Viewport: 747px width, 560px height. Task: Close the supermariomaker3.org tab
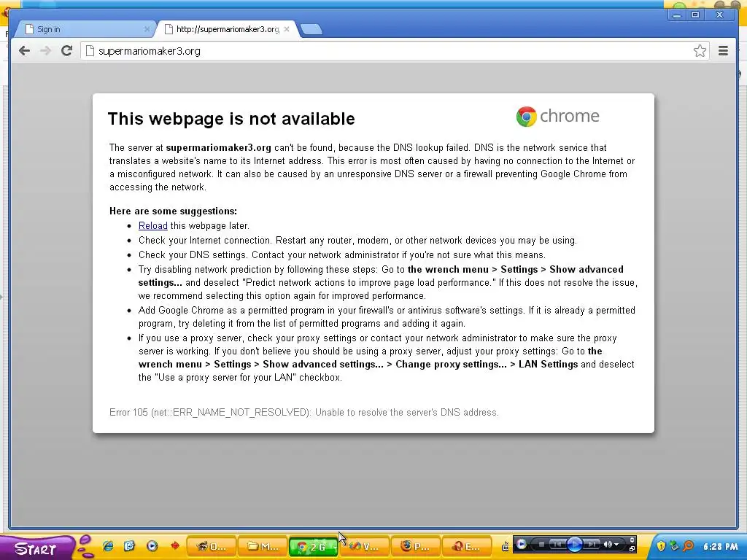[286, 29]
